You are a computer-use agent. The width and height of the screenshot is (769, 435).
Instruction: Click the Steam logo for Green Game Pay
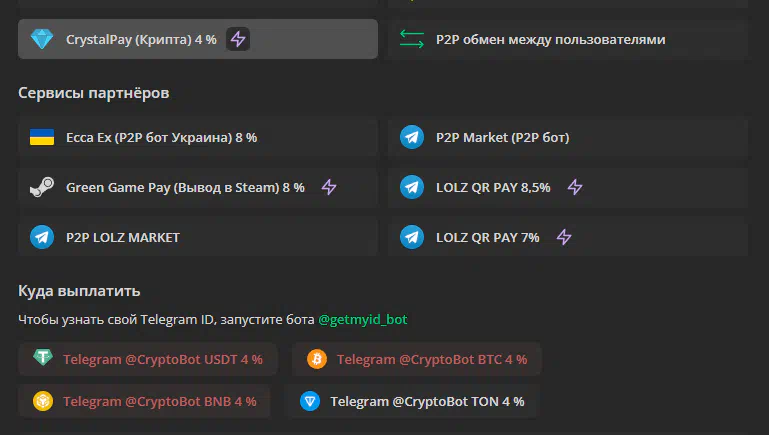pos(42,187)
